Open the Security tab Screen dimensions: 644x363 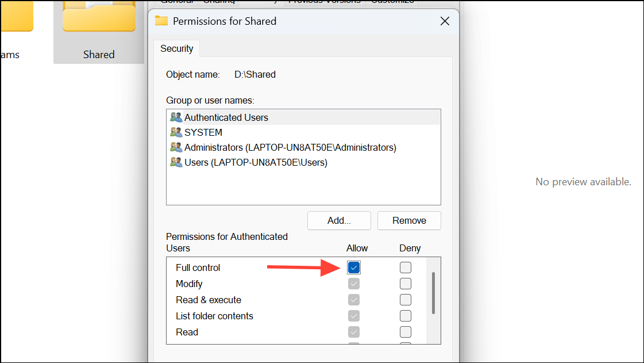tap(176, 48)
